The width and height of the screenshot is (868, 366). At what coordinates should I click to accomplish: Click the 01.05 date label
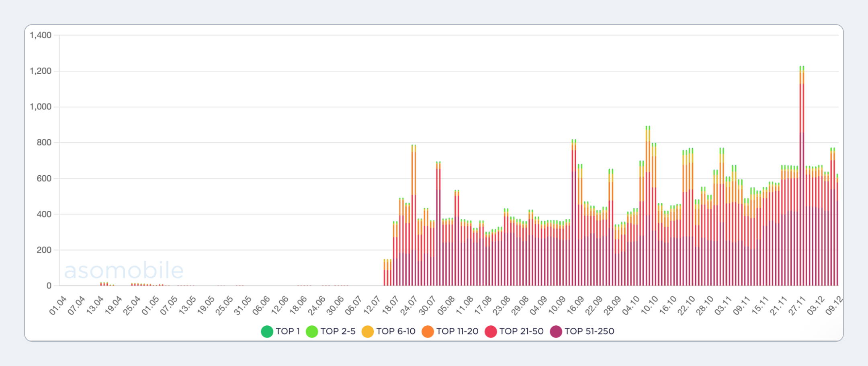coord(150,306)
